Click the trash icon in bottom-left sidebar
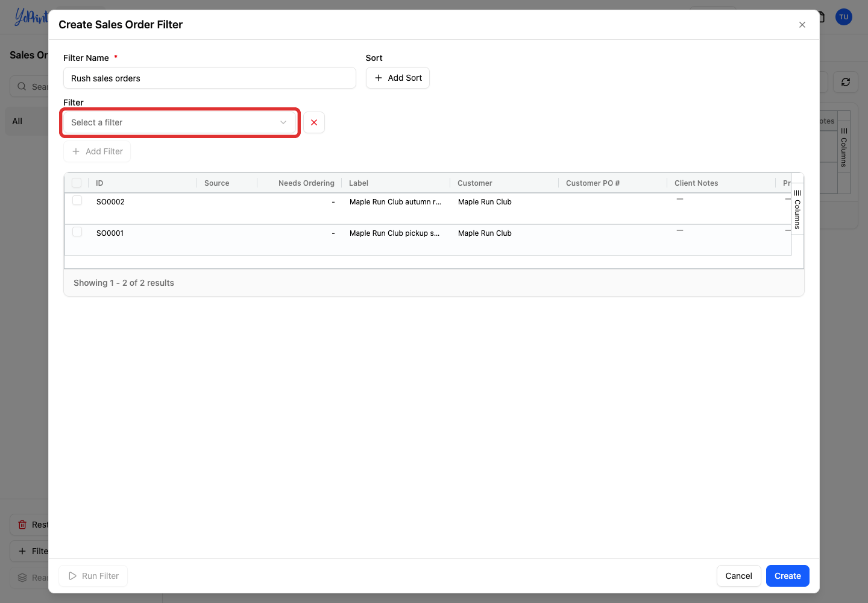This screenshot has height=603, width=868. 22,525
